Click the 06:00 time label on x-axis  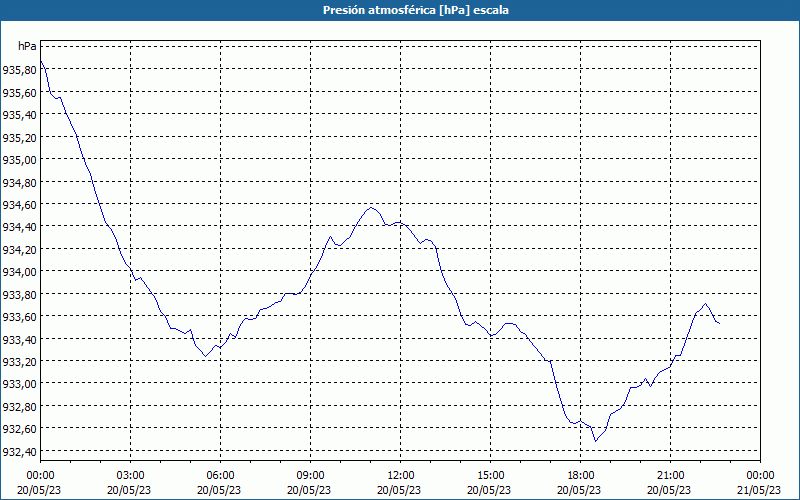tap(220, 476)
